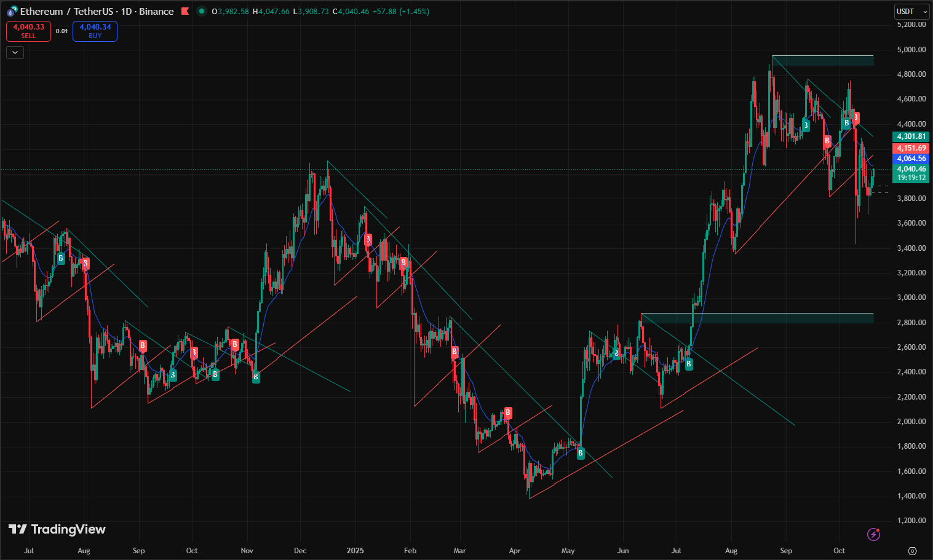This screenshot has width=933, height=560.
Task: Open the USDT currency dropdown
Action: point(911,12)
